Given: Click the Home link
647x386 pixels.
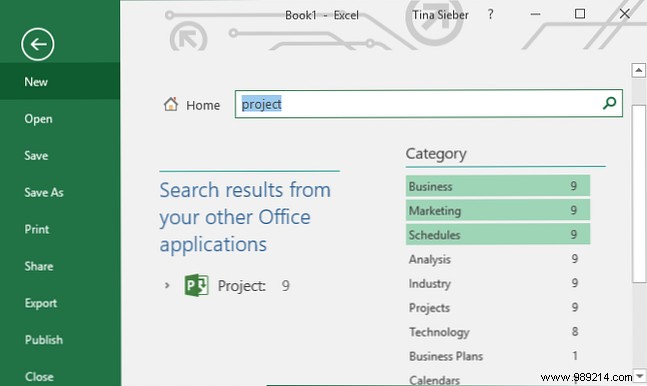Looking at the screenshot, I should [203, 105].
